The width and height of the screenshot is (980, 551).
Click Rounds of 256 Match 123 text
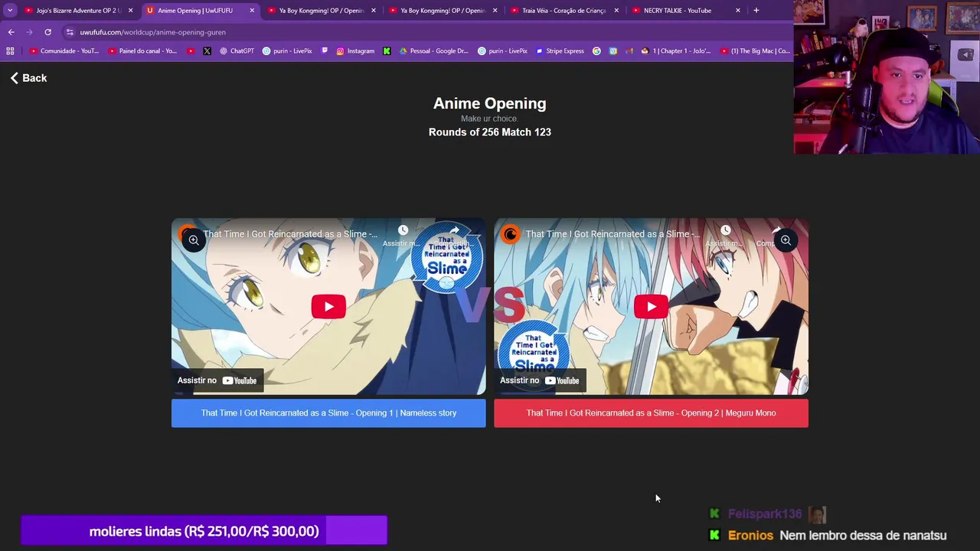coord(490,132)
